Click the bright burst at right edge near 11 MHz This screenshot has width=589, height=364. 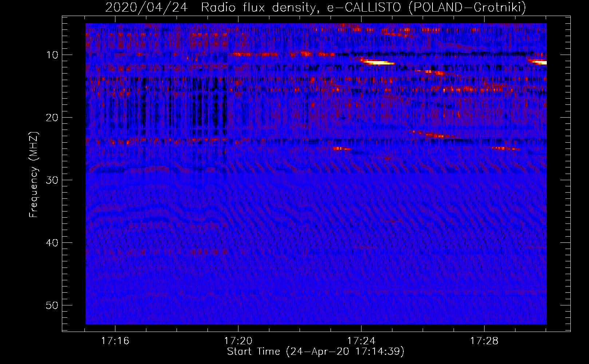point(538,62)
